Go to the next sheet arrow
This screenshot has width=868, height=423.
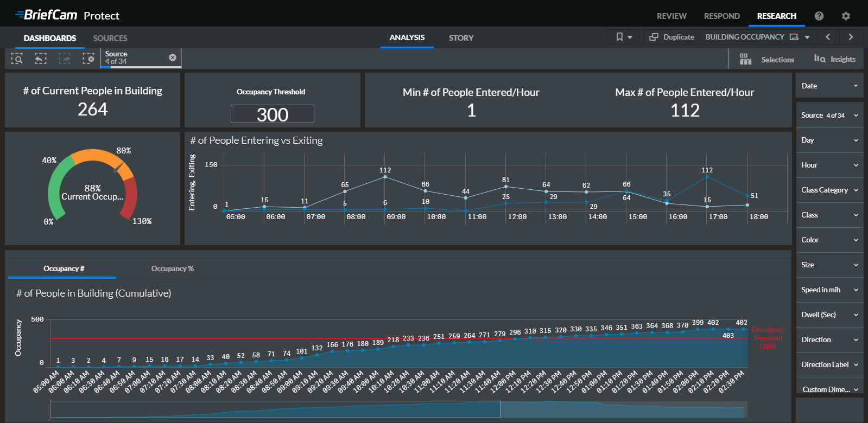(851, 37)
